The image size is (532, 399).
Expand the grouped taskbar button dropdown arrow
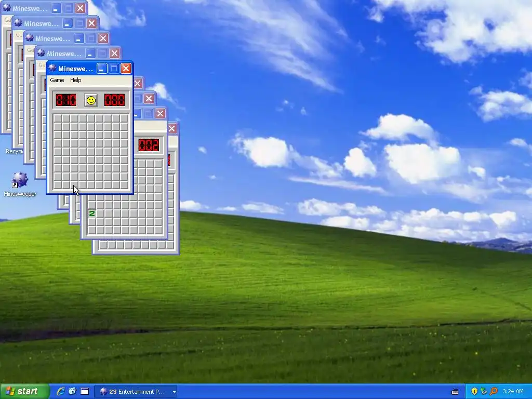(x=174, y=392)
